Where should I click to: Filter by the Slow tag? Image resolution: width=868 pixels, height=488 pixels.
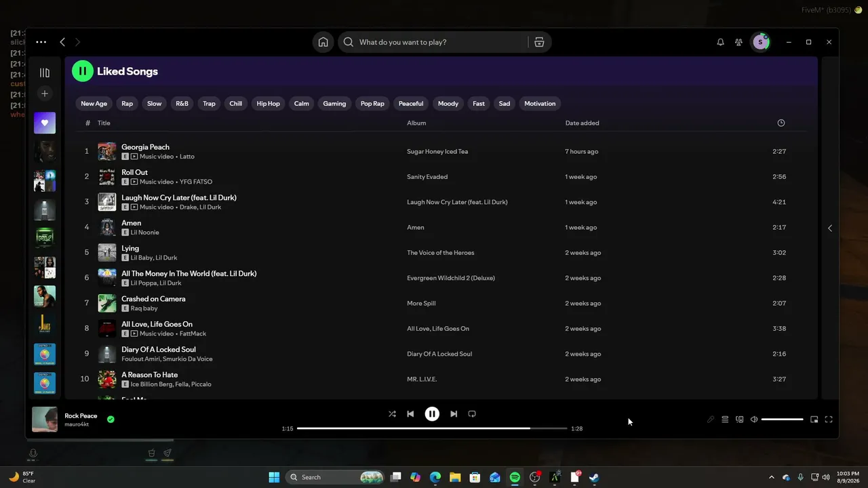pyautogui.click(x=155, y=104)
